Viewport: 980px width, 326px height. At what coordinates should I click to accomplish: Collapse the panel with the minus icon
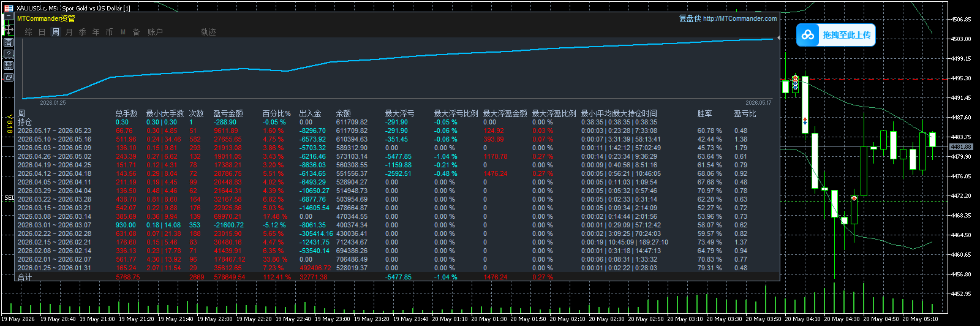(x=9, y=17)
